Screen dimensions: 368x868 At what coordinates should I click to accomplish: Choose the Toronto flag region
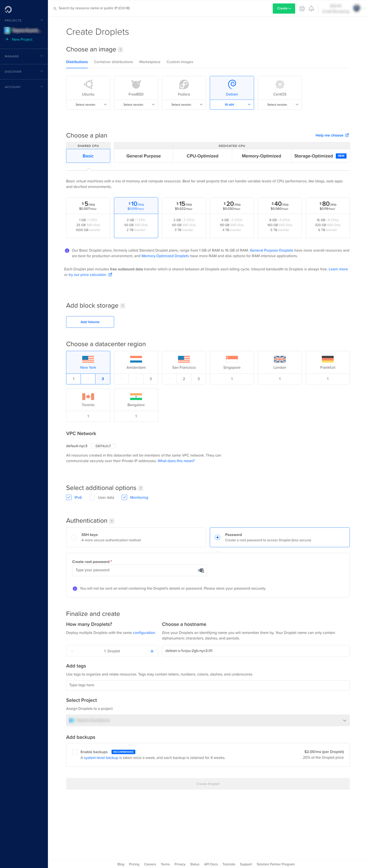(88, 397)
